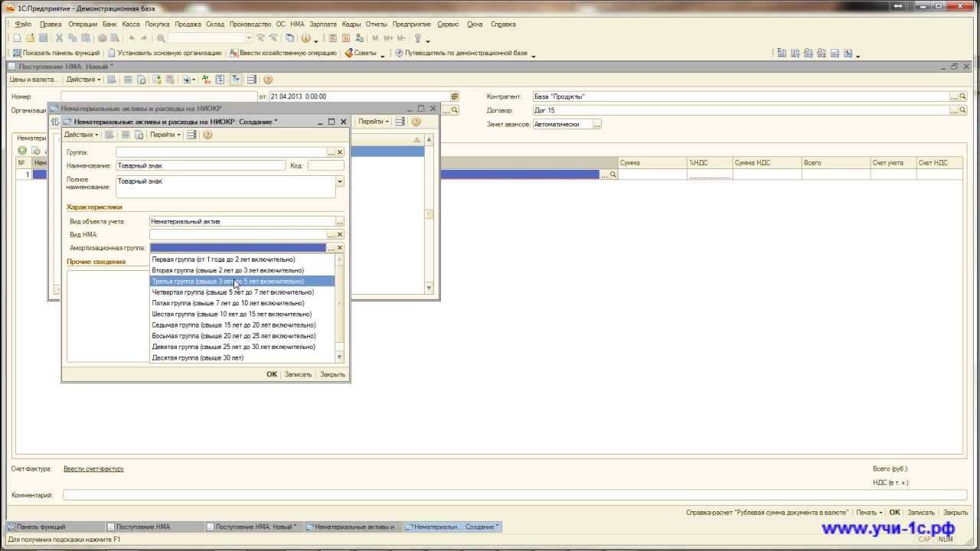The image size is (980, 551).
Task: Click the new document icon in main toolbar
Action: 17,38
